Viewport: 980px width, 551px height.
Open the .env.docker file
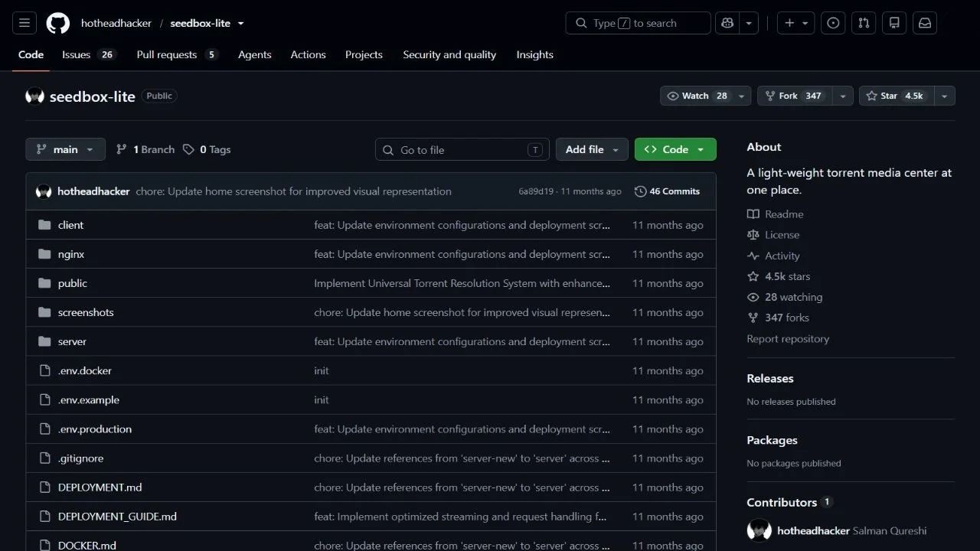click(x=85, y=370)
